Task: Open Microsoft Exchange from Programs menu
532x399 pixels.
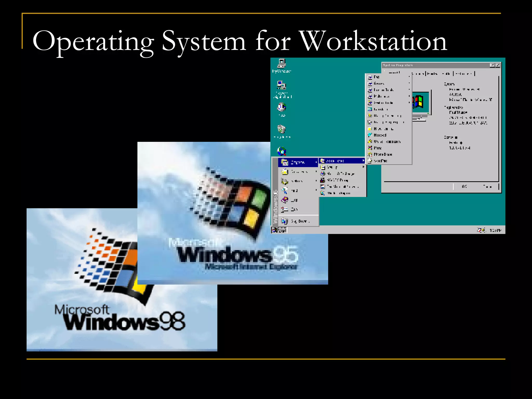Action: point(342,174)
